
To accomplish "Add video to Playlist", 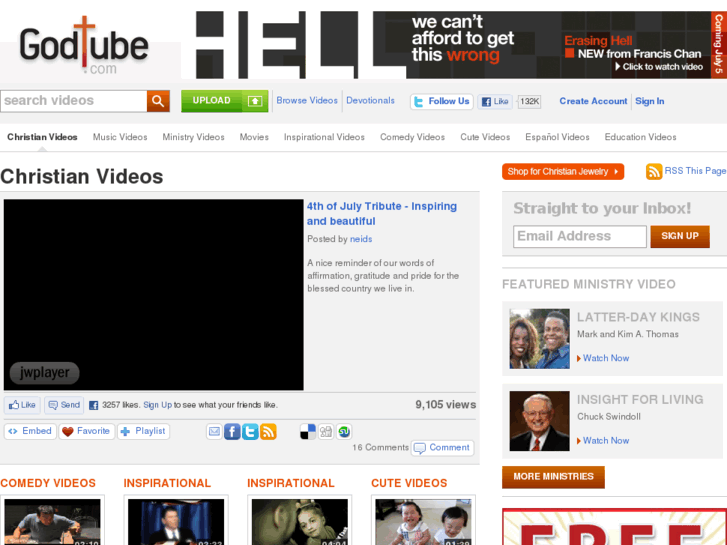I will (x=143, y=431).
